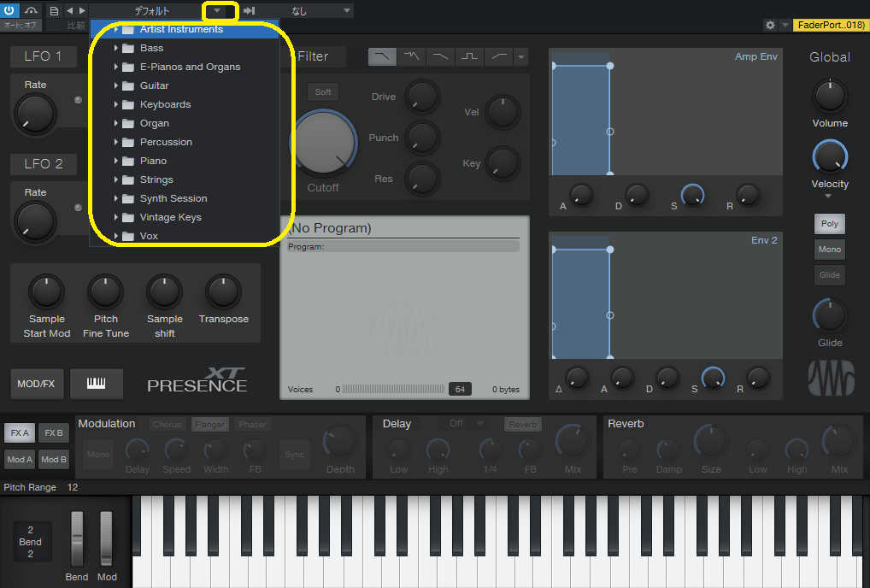The height and width of the screenshot is (588, 870).
Task: Click the Artist Instruments folder icon
Action: click(x=128, y=29)
